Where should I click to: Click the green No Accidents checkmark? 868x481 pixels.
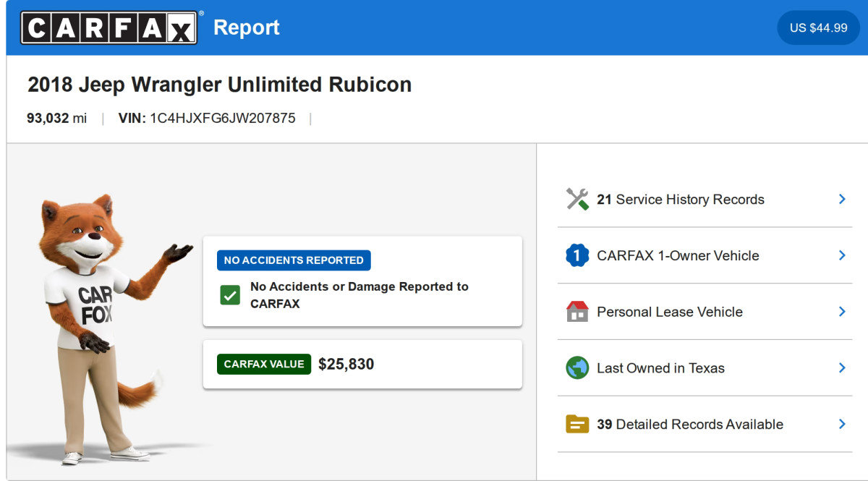pos(230,295)
